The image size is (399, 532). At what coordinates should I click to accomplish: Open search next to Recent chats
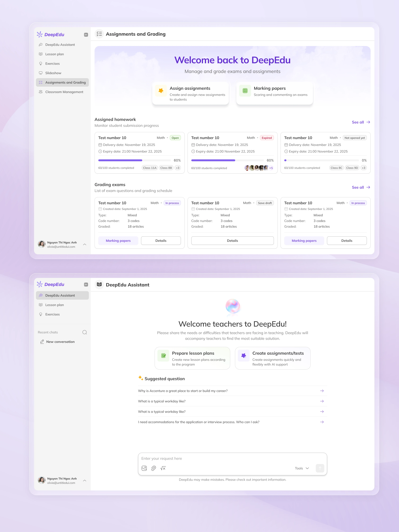tap(85, 332)
